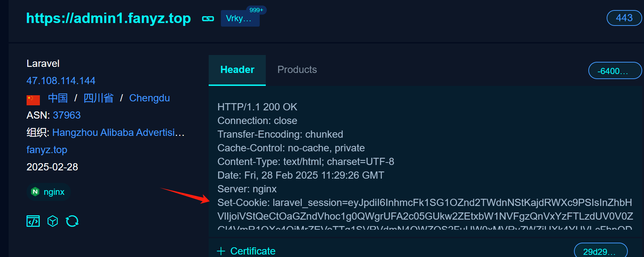Click the Hangzhou Alibaba organization link

(x=118, y=132)
